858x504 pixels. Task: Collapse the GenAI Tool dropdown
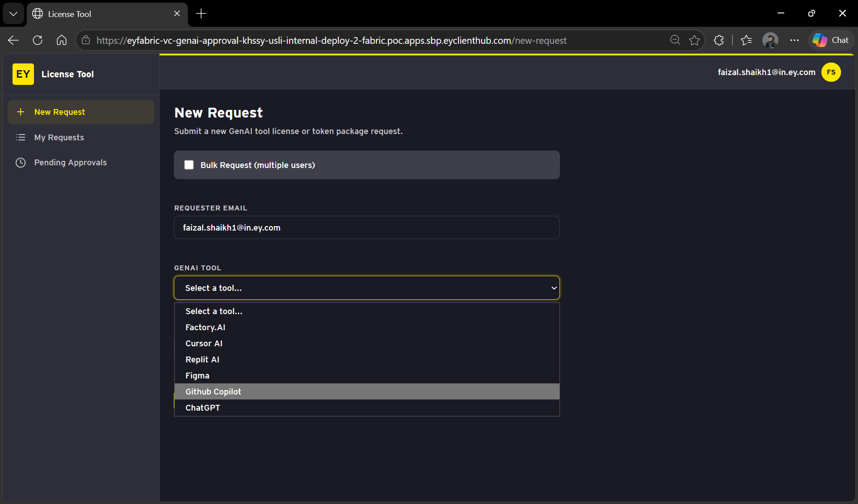click(367, 288)
